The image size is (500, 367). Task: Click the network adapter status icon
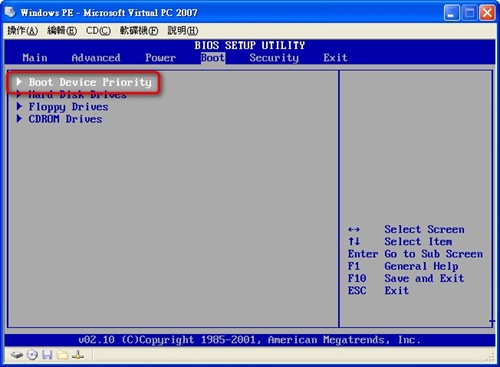(x=78, y=355)
